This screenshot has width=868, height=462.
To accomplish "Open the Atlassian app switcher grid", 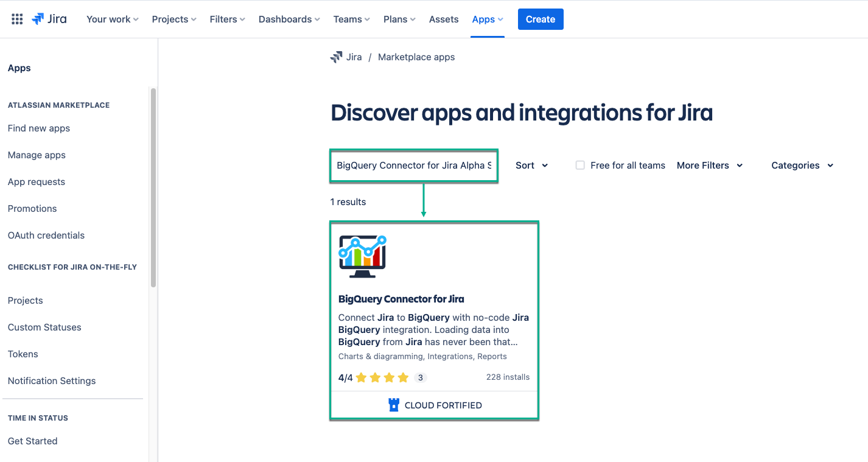I will pyautogui.click(x=16, y=18).
